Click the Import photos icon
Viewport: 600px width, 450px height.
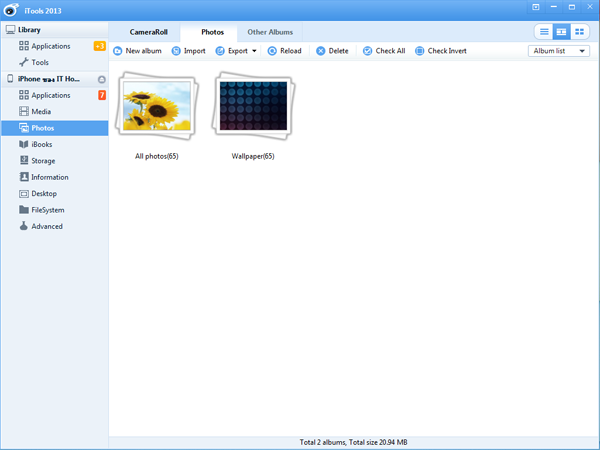click(176, 51)
